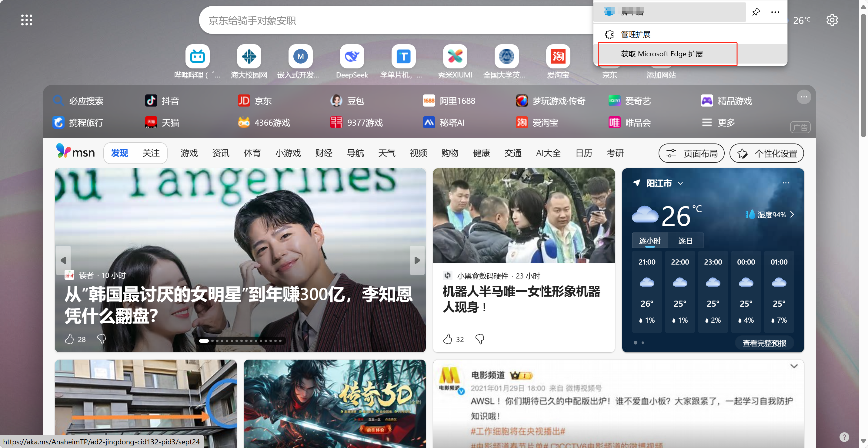Click the 秀米XIUMI shortcut icon
This screenshot has width=868, height=448.
pyautogui.click(x=455, y=56)
